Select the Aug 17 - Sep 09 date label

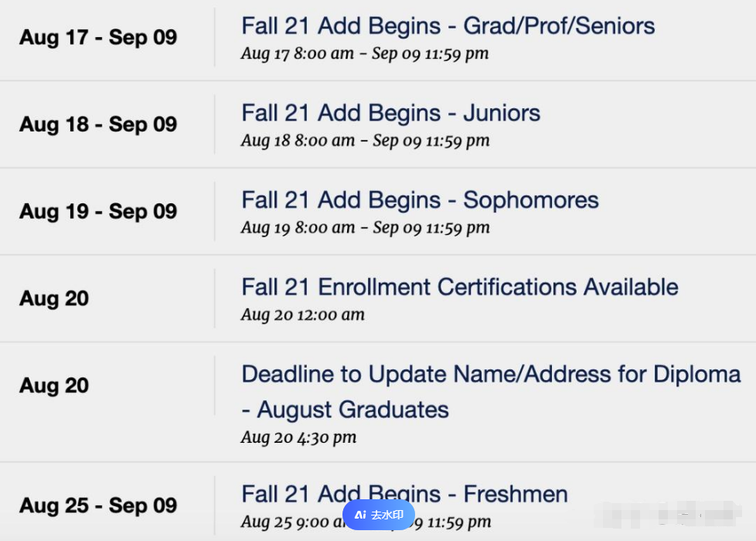[98, 38]
